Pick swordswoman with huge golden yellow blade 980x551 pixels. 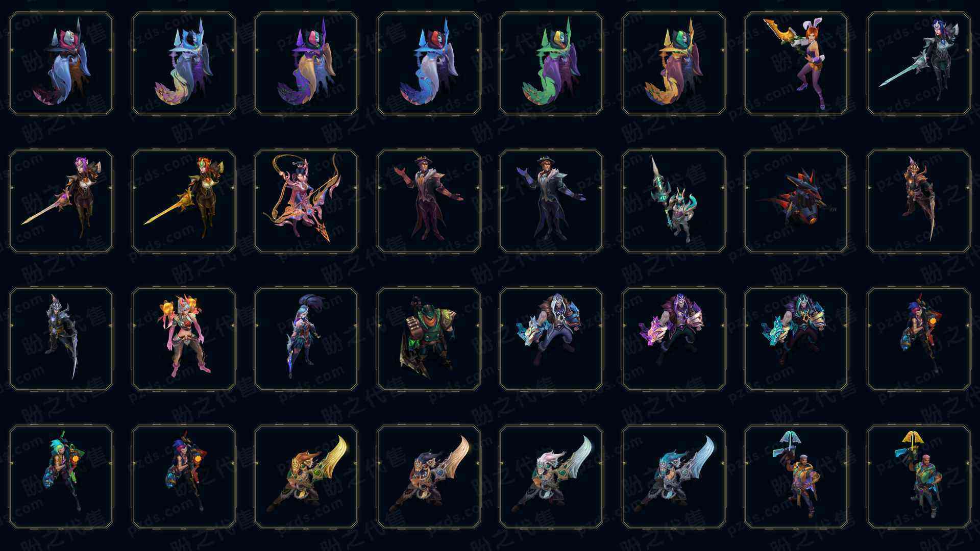(x=306, y=477)
